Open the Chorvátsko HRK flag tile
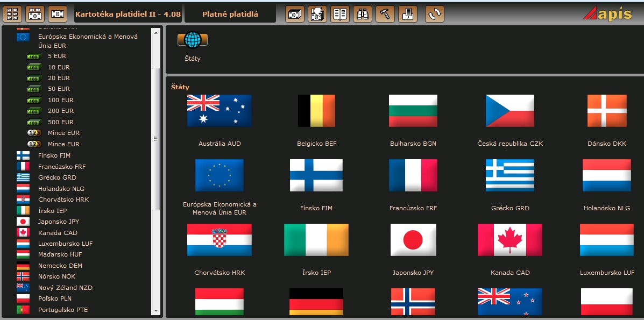Screen dimensions: 644x320 [x=220, y=240]
